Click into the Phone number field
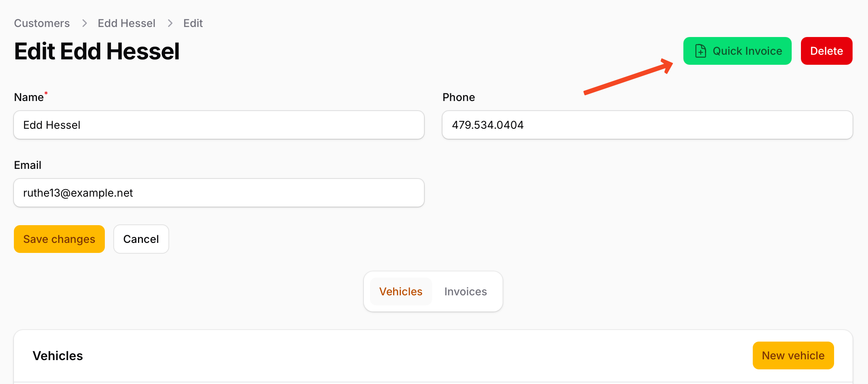The image size is (868, 384). pos(647,125)
